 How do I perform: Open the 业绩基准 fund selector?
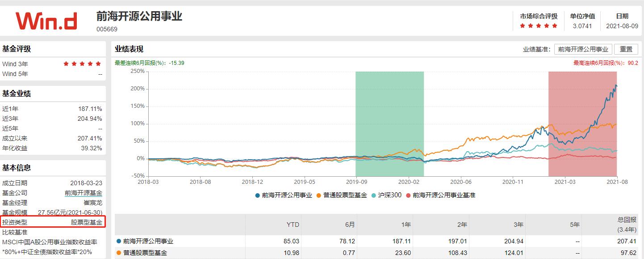(582, 49)
